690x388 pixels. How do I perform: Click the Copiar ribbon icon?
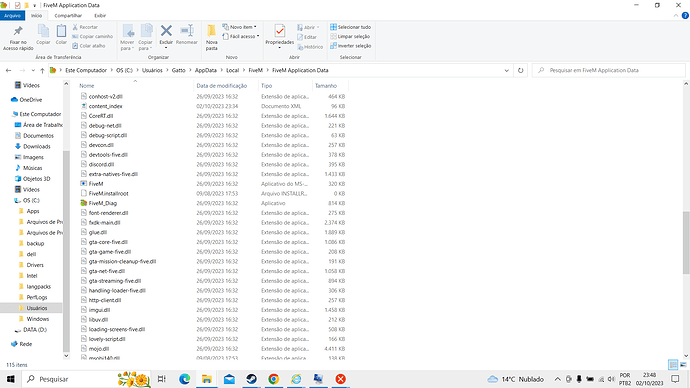click(43, 34)
